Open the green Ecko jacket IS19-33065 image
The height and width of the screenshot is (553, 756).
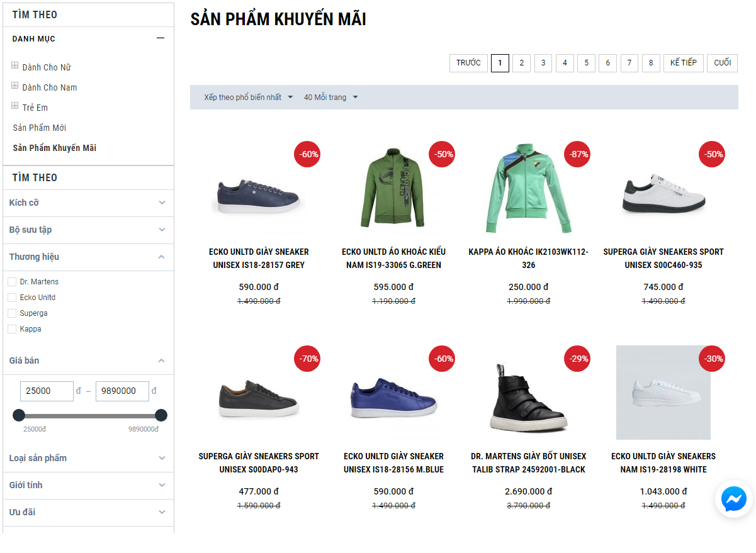pos(393,187)
